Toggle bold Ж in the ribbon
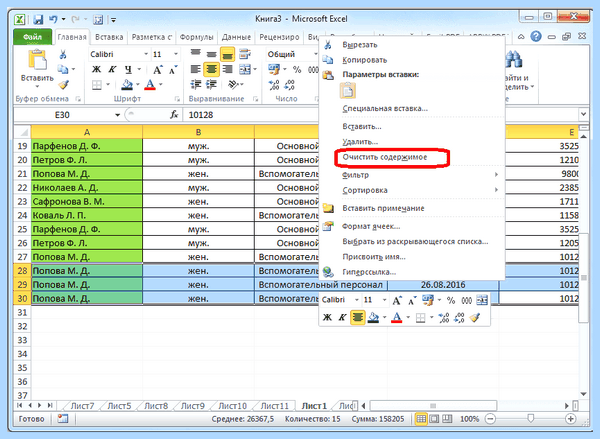This screenshot has width=600, height=439. tap(96, 69)
